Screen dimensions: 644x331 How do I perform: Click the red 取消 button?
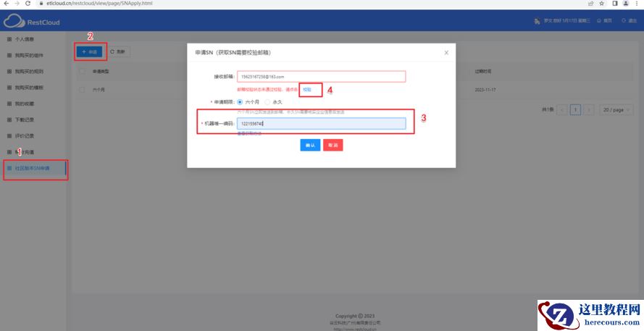(333, 145)
